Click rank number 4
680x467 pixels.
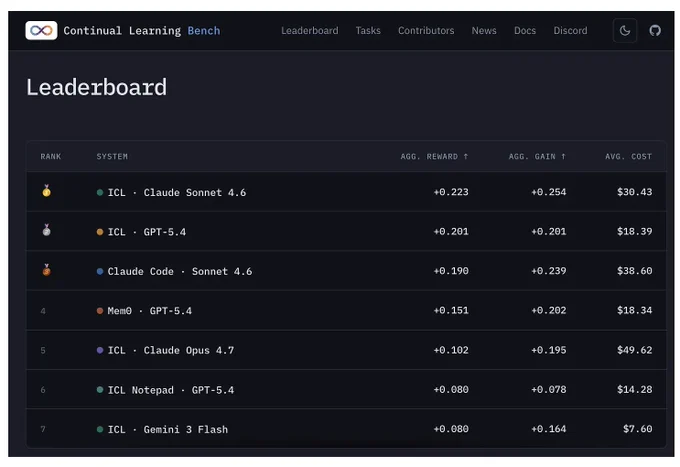(x=43, y=311)
